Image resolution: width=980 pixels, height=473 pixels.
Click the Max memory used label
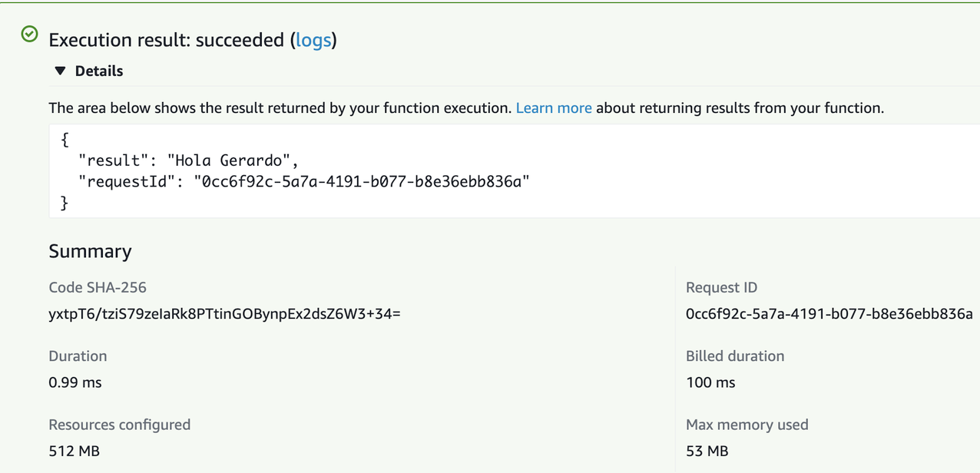747,425
